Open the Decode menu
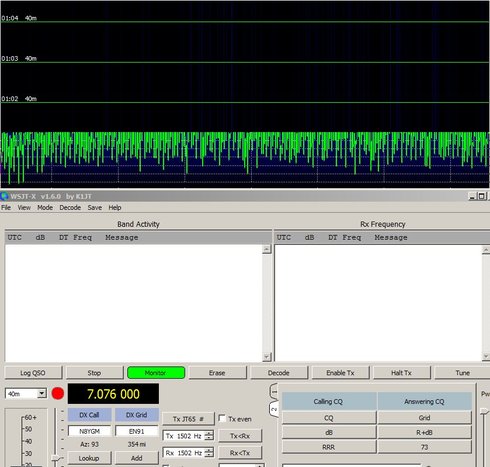The image size is (490, 467). click(70, 208)
